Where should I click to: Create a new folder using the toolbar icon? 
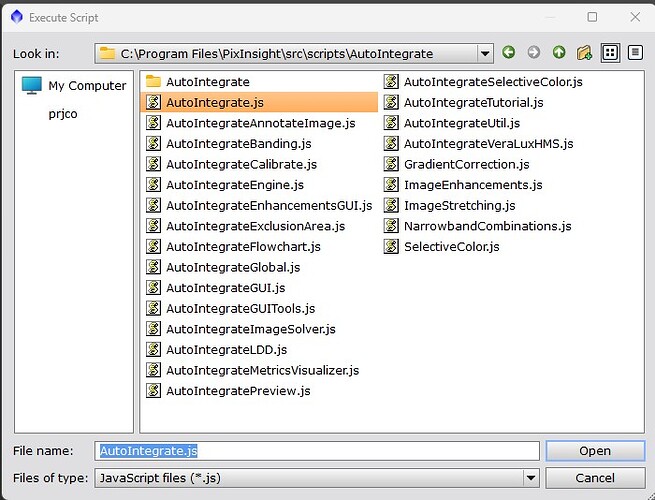click(x=584, y=53)
